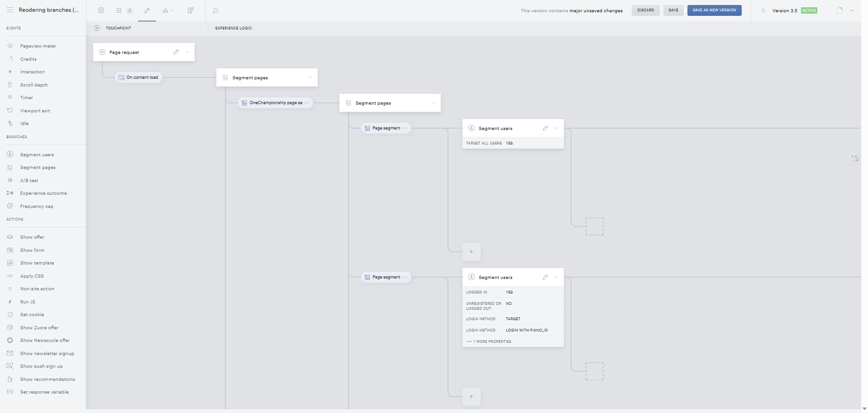Click the search magnifier icon in toolbar
This screenshot has width=868, height=413.
[215, 10]
